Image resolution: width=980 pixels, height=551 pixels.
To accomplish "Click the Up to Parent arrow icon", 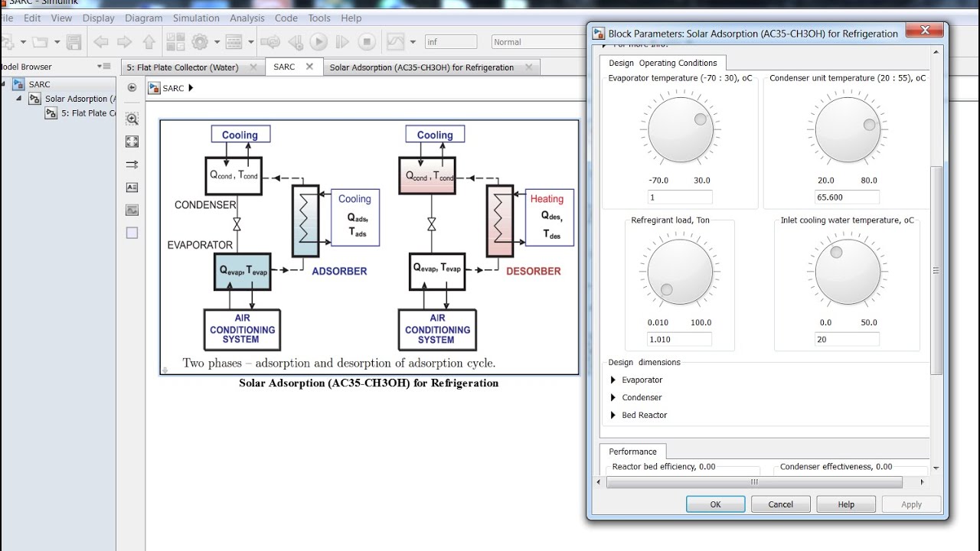I will pyautogui.click(x=149, y=42).
